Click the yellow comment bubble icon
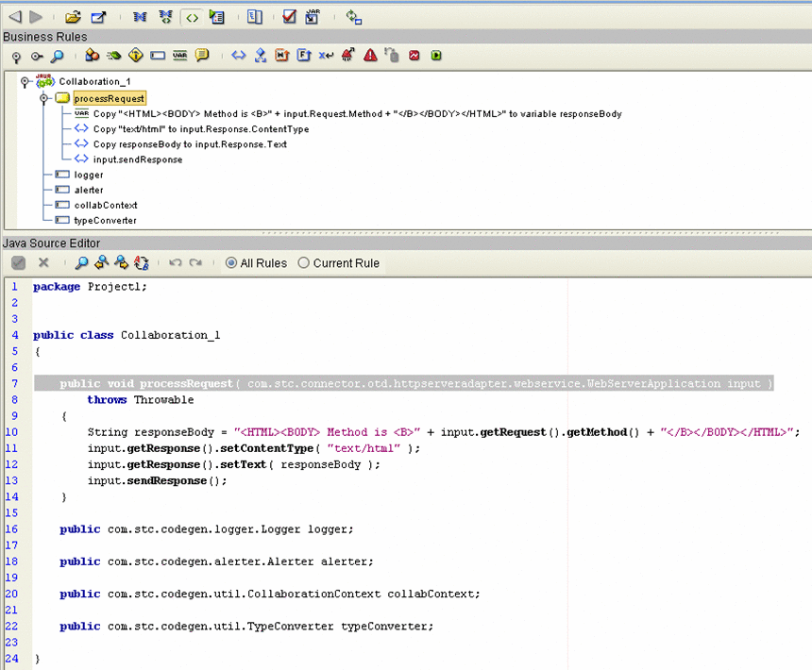The height and width of the screenshot is (670, 812). [x=202, y=55]
